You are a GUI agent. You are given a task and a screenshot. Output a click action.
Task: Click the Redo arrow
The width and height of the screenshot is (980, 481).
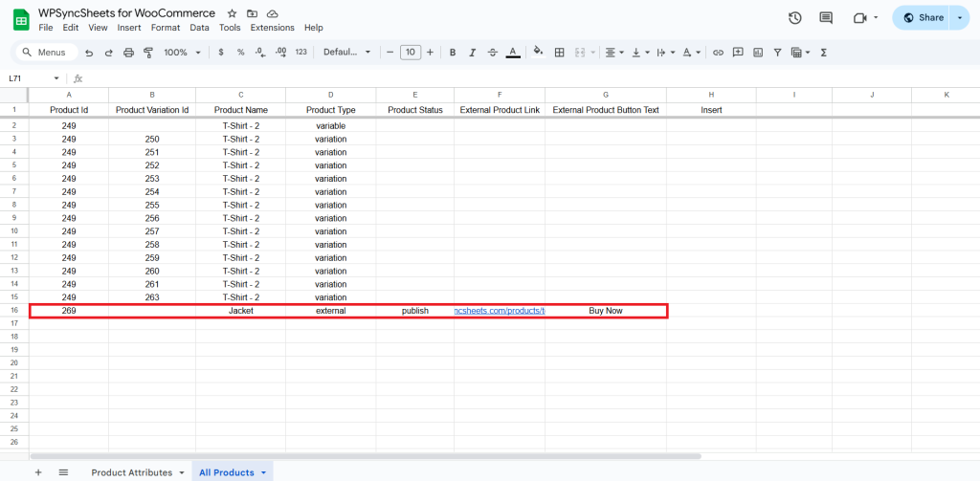pyautogui.click(x=109, y=53)
